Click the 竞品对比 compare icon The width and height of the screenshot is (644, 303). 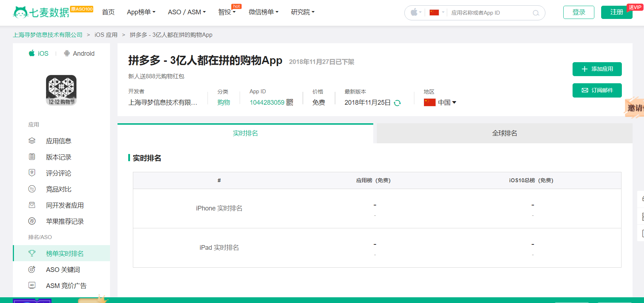pos(32,189)
